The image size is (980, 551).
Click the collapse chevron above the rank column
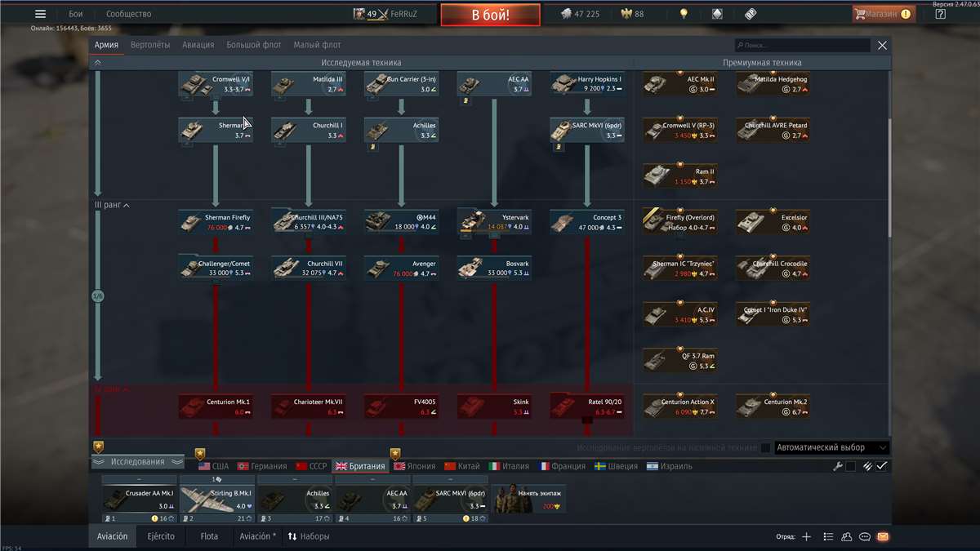coord(98,62)
